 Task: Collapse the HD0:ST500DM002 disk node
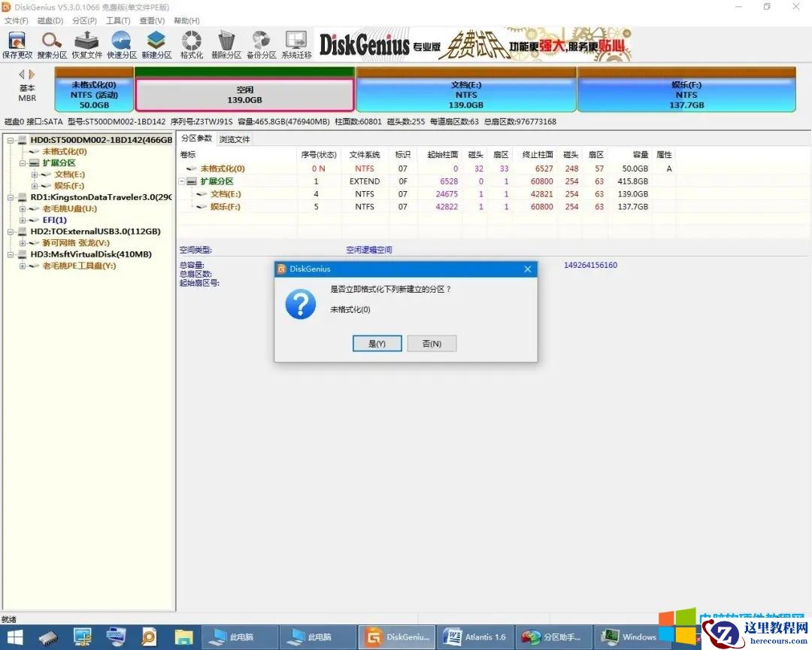tap(11, 140)
